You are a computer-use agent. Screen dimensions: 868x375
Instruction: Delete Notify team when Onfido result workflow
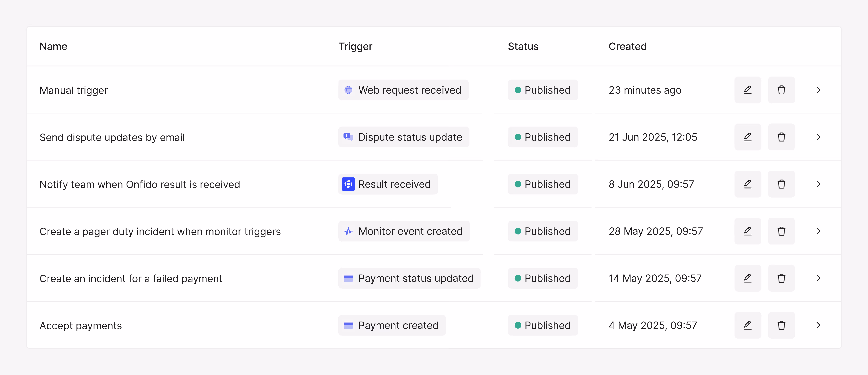point(781,184)
